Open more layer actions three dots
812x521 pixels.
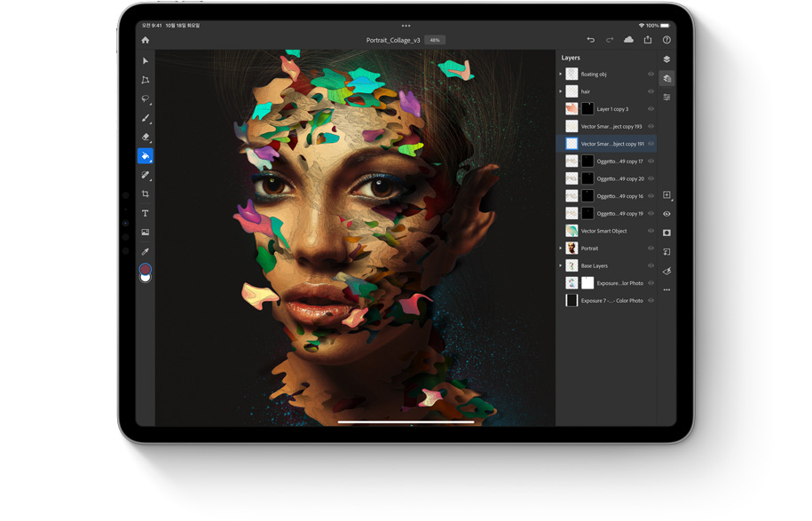tap(667, 290)
